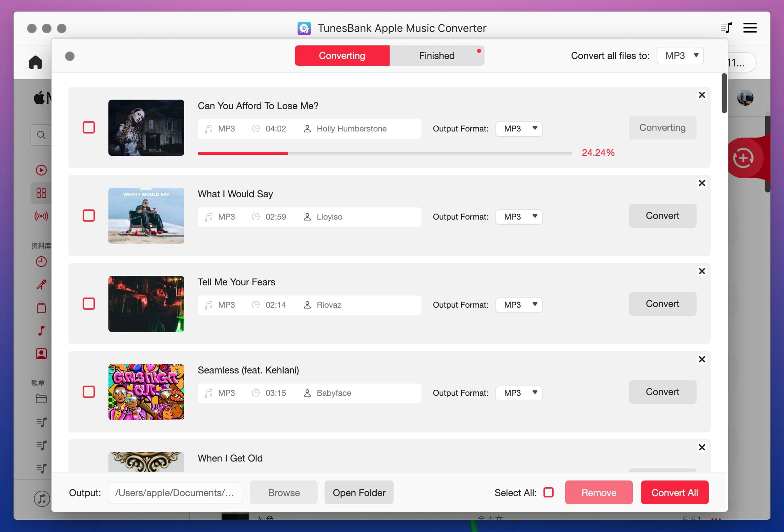
Task: Click the music note icon for Seamless feat Kehlani
Action: (x=208, y=393)
